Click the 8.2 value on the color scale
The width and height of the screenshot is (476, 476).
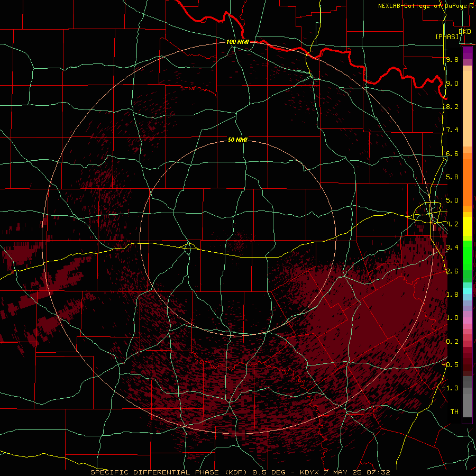click(452, 106)
